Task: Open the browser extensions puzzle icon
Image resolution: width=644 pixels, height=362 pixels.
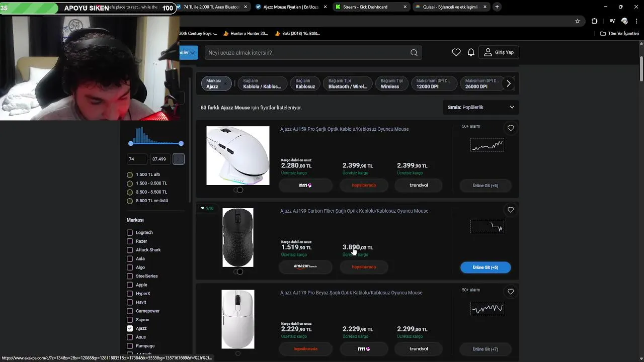Action: point(594,21)
